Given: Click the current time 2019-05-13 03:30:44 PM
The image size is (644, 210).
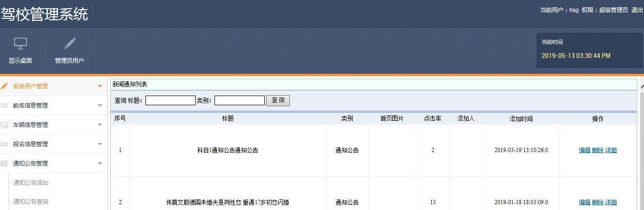Looking at the screenshot, I should 576,56.
